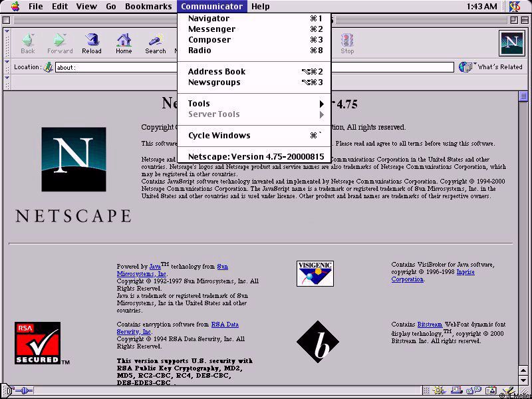Open the File menu

(36, 6)
